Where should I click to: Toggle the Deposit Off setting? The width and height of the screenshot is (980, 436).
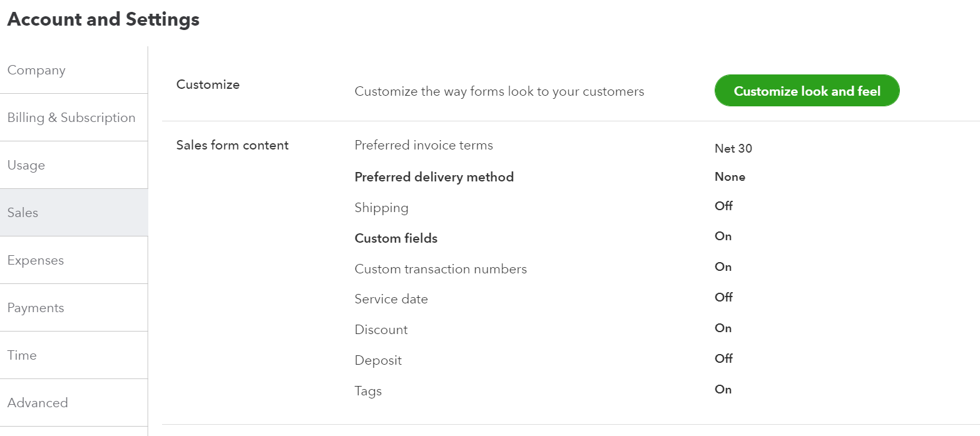[723, 358]
